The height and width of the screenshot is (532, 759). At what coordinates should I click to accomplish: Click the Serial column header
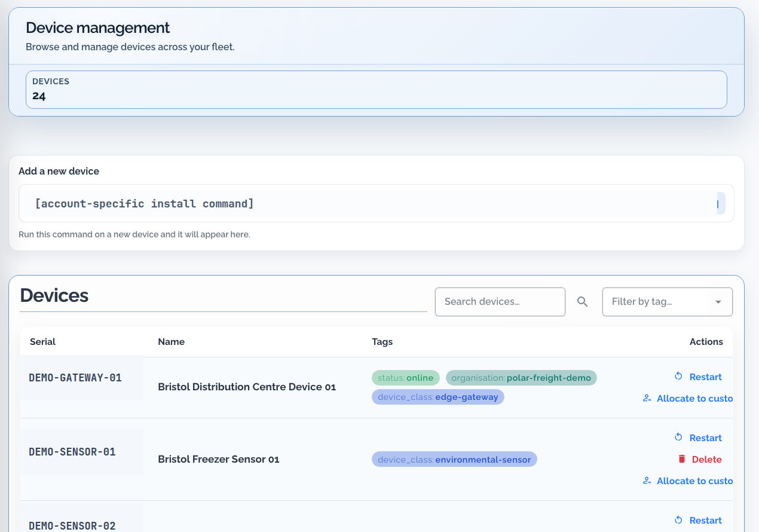[42, 342]
